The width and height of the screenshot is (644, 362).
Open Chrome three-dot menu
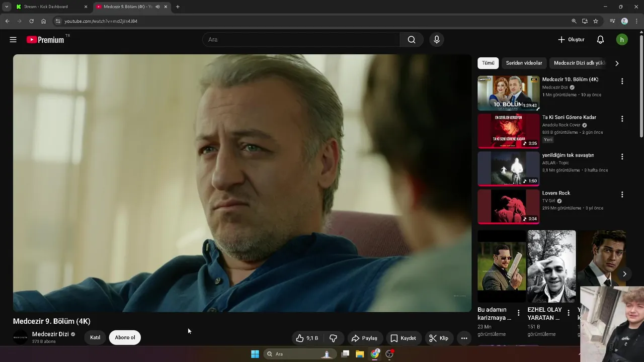pyautogui.click(x=636, y=21)
